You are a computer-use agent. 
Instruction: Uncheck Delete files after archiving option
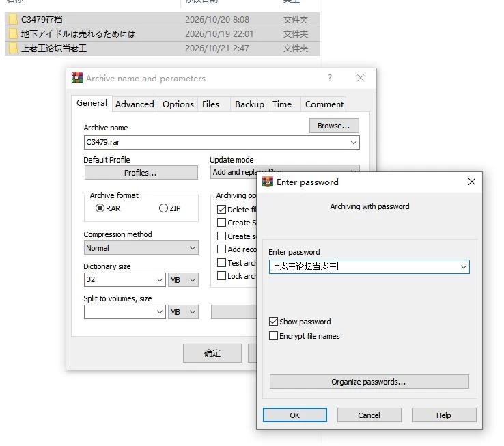point(221,209)
